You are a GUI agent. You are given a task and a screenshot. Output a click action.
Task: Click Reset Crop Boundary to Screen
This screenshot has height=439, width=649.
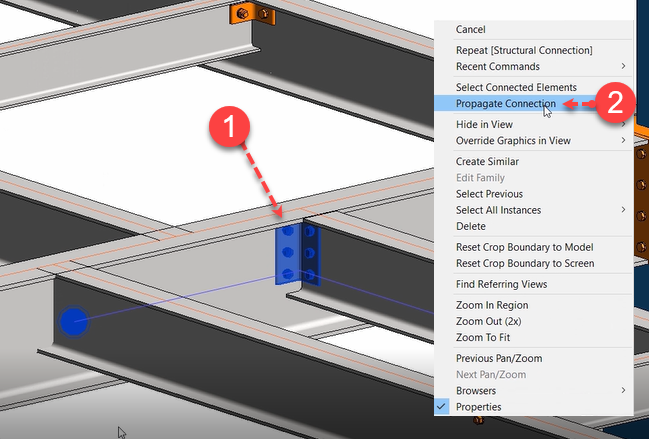(x=524, y=263)
